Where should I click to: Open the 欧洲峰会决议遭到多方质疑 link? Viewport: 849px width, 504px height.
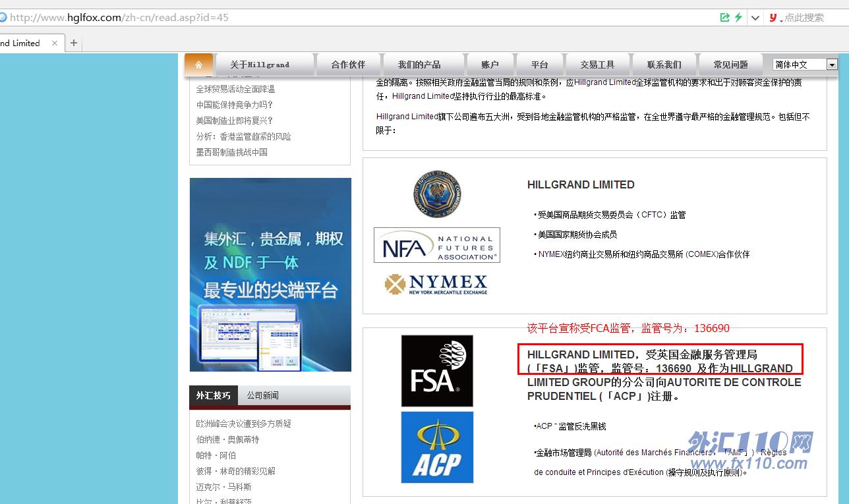[x=243, y=424]
